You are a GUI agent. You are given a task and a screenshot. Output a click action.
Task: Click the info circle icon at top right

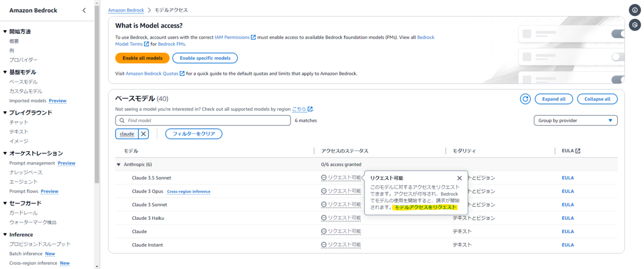pyautogui.click(x=634, y=10)
